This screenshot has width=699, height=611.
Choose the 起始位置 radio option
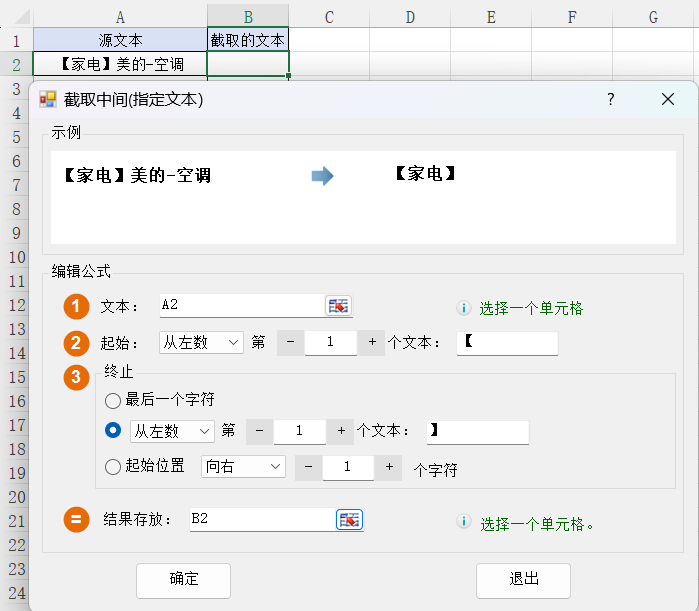(113, 466)
